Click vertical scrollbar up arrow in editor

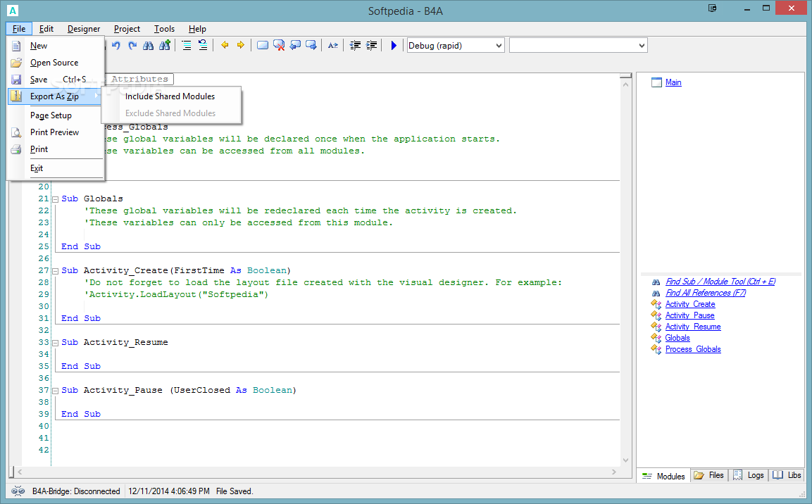pos(625,84)
